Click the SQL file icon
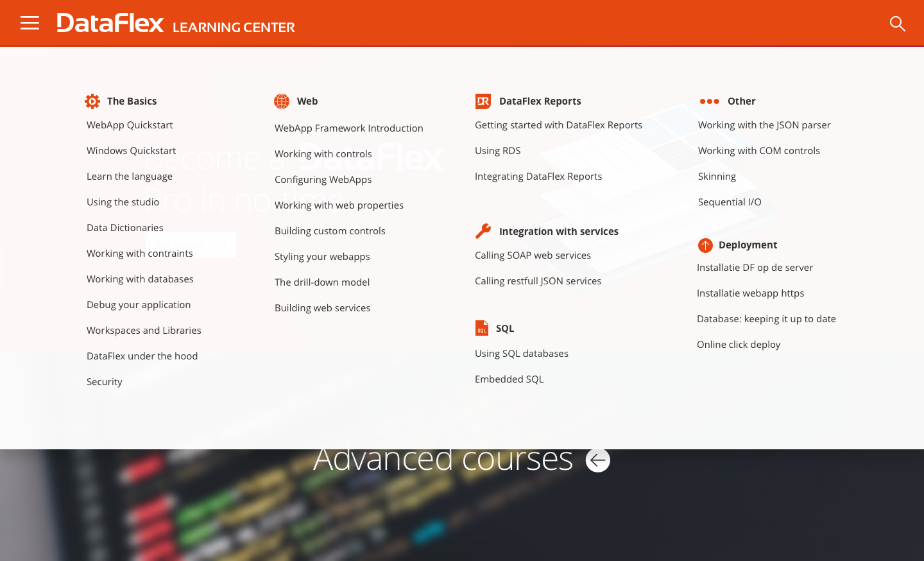Viewport: 924px width, 561px height. (x=482, y=328)
